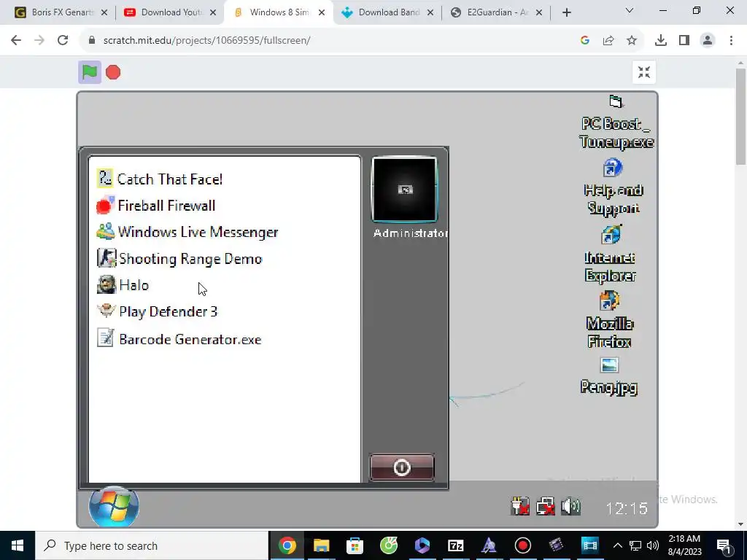The image size is (747, 560).
Task: Select the Barcode Generator.exe label
Action: coord(190,340)
